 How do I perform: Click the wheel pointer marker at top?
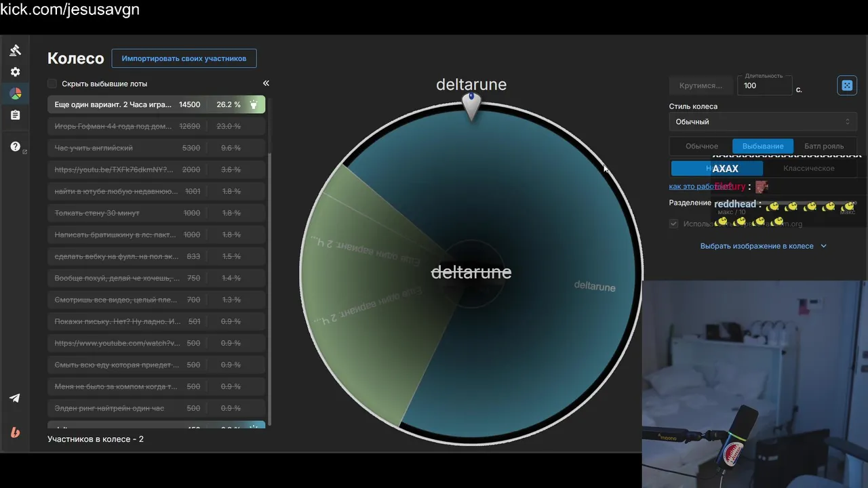pos(471,106)
